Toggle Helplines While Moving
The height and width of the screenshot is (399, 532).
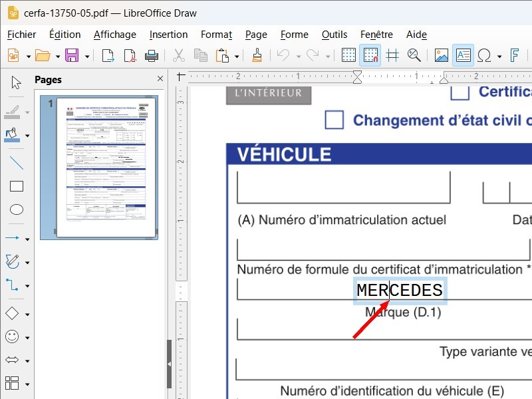pos(392,56)
